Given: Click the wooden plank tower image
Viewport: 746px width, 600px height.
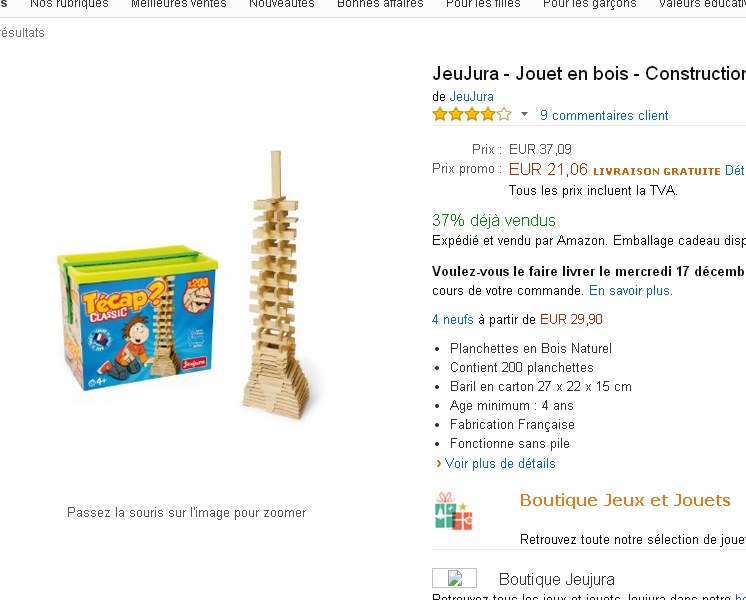Looking at the screenshot, I should pos(276,285).
